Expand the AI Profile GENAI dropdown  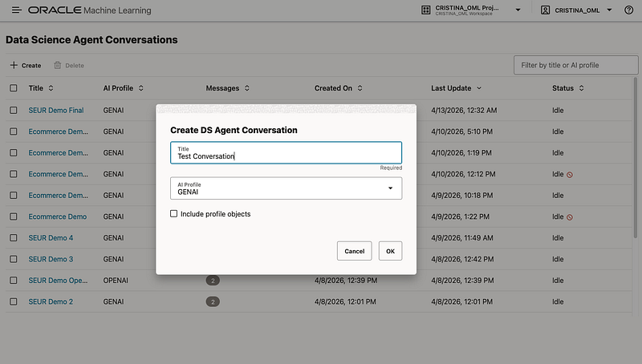click(391, 188)
